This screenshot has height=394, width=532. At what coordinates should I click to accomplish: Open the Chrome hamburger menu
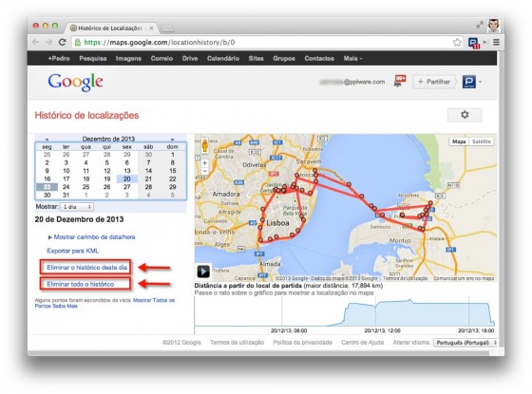(x=496, y=42)
